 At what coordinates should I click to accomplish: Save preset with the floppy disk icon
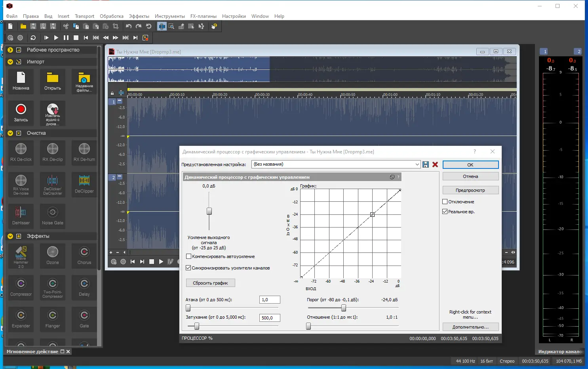tap(426, 164)
